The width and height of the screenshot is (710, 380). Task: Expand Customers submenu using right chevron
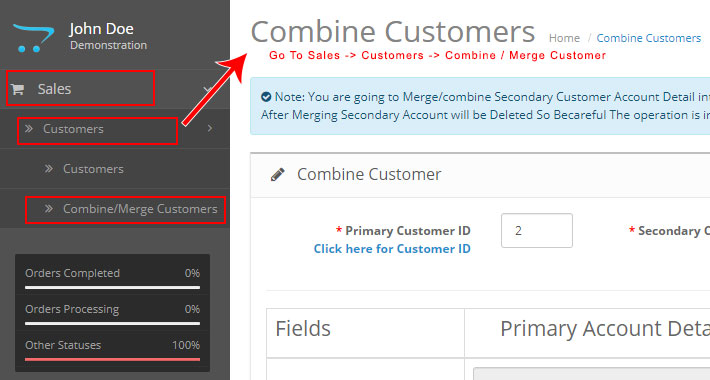click(210, 129)
